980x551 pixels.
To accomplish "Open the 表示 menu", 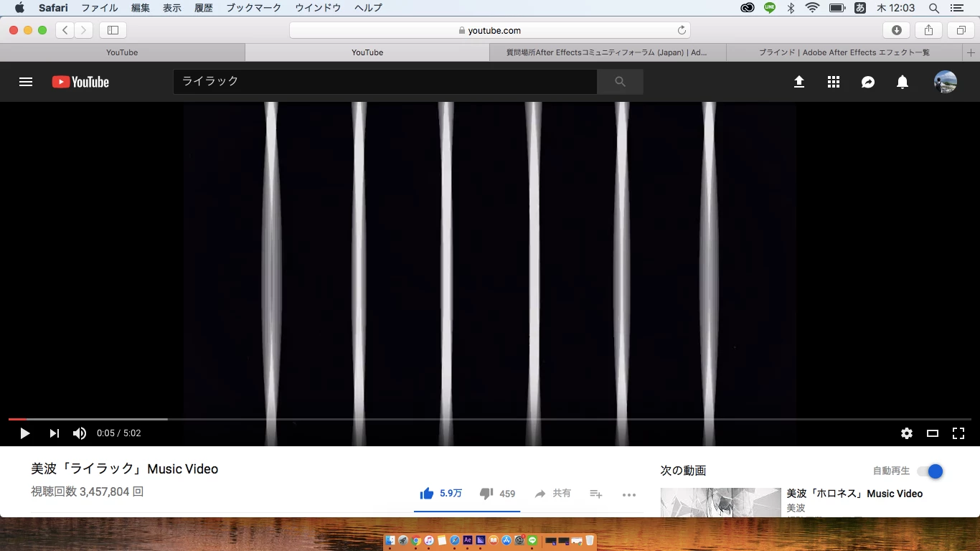I will 172,8.
